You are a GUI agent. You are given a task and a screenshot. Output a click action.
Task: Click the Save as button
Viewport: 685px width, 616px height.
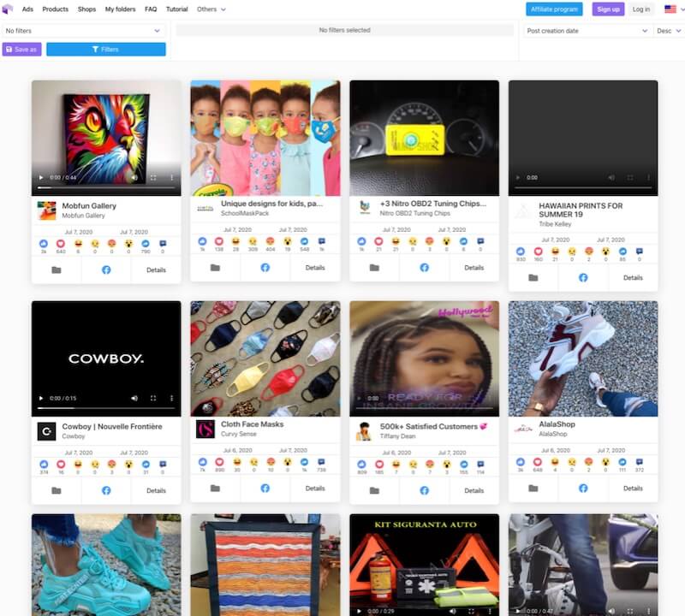coord(22,50)
